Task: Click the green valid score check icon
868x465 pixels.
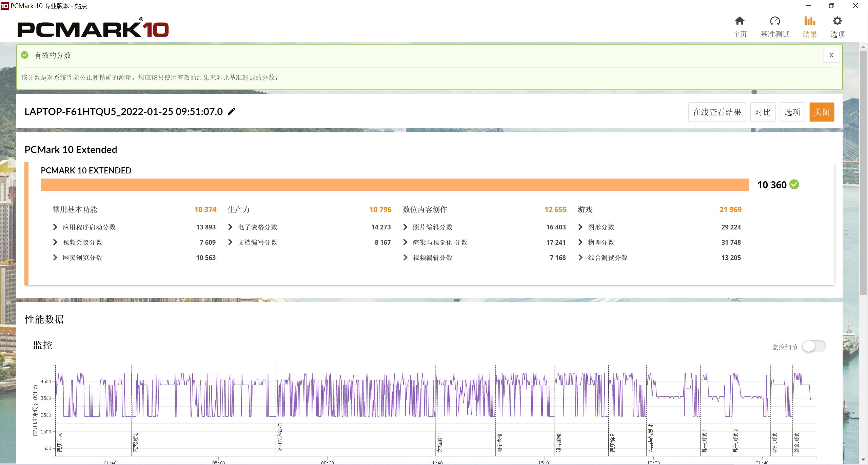Action: pyautogui.click(x=25, y=55)
